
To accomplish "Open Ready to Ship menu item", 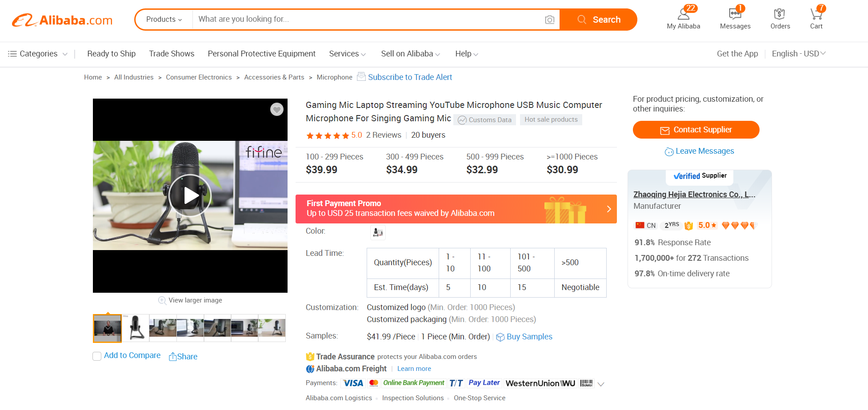I will 112,54.
